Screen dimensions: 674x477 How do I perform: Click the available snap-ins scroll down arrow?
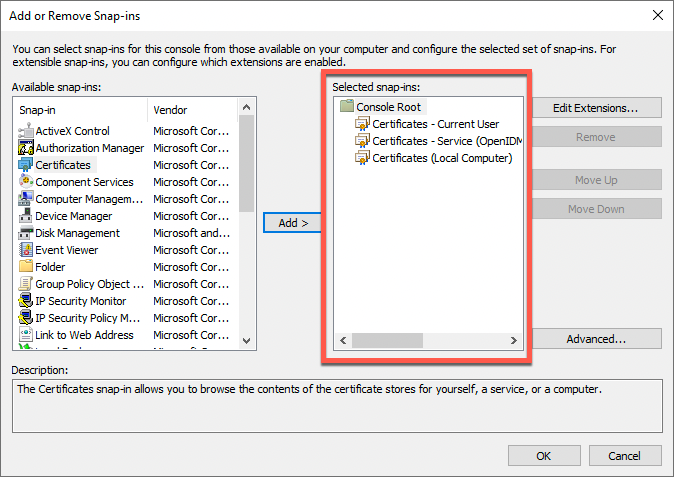(x=247, y=341)
